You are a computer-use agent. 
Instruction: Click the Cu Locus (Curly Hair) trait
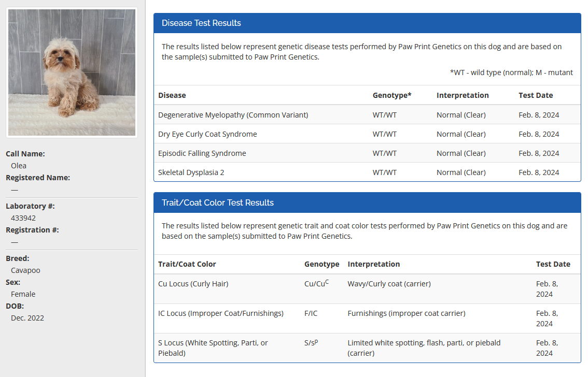(x=193, y=284)
